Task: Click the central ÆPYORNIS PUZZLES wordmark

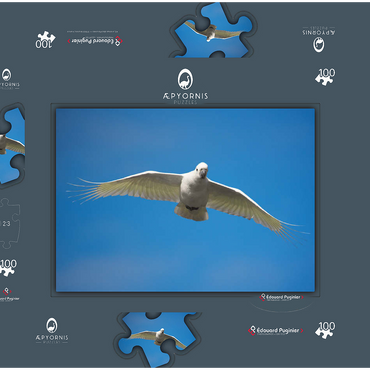Action: pyautogui.click(x=185, y=98)
